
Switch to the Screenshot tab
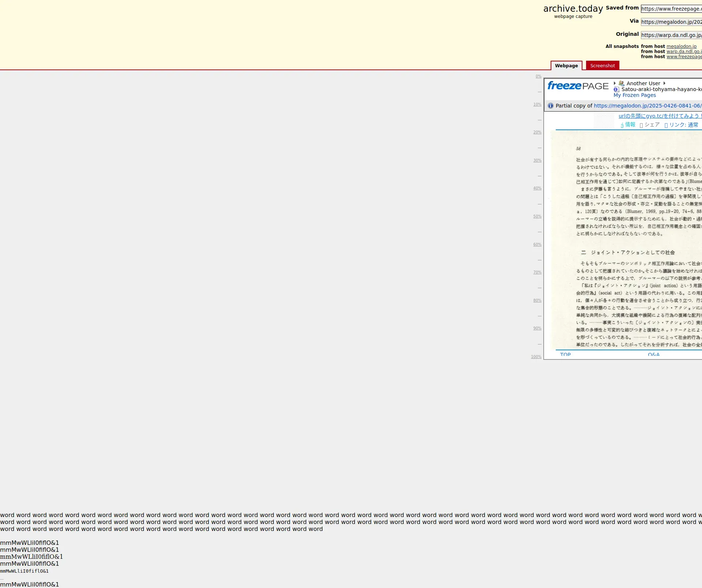pos(602,66)
